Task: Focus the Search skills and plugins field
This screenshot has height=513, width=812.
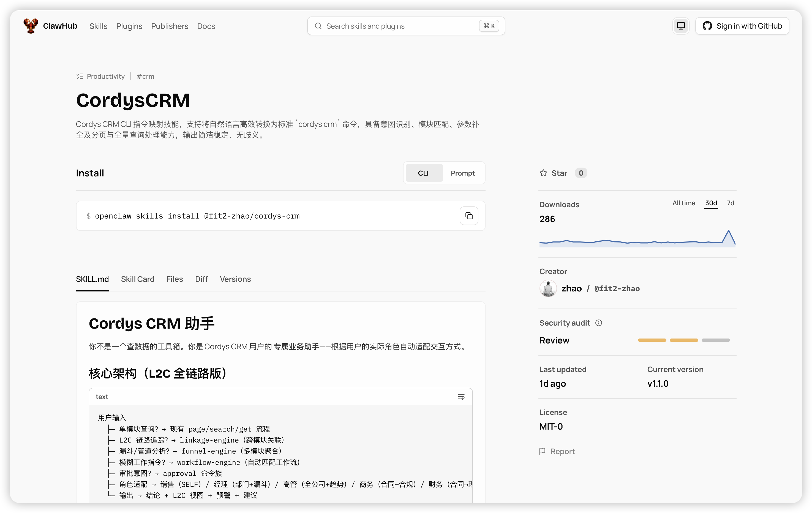Action: pyautogui.click(x=406, y=26)
